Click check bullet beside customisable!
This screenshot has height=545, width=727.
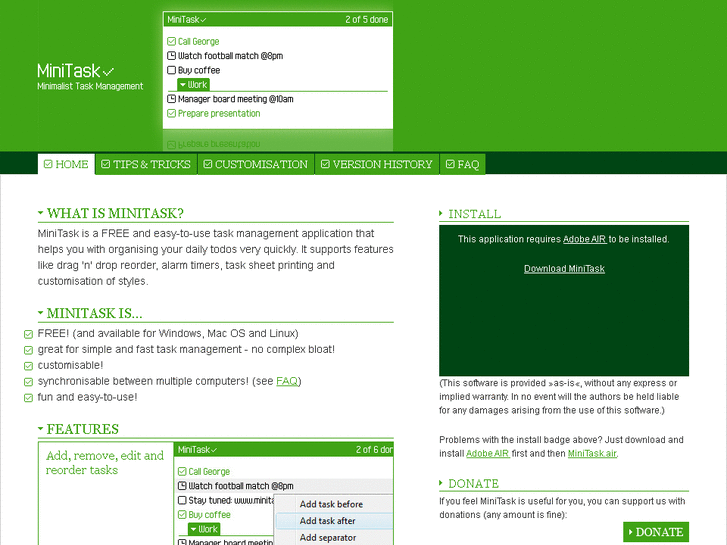28,366
